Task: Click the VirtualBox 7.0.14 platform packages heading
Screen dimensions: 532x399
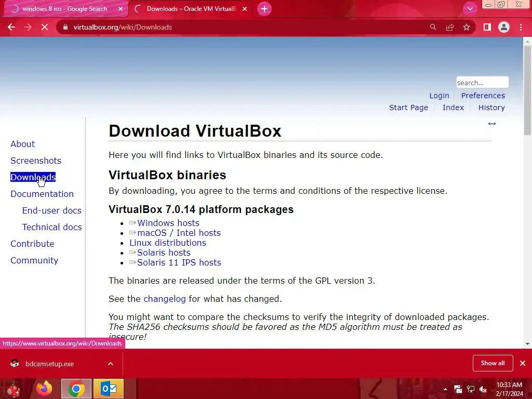Action: [201, 209]
